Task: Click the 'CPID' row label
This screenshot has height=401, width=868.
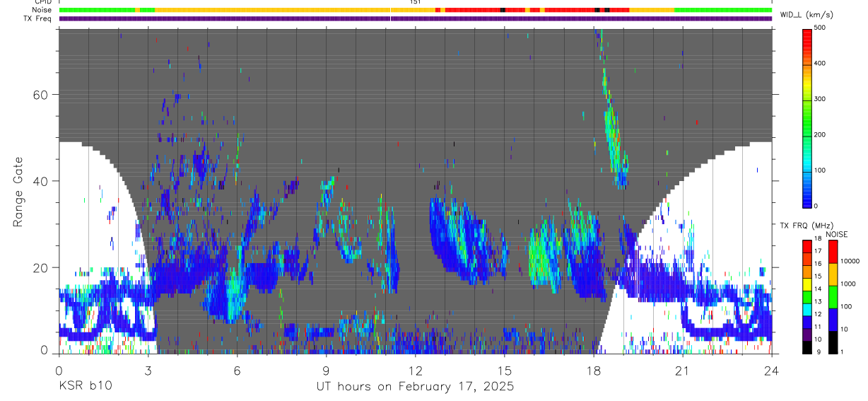Action: click(x=43, y=2)
